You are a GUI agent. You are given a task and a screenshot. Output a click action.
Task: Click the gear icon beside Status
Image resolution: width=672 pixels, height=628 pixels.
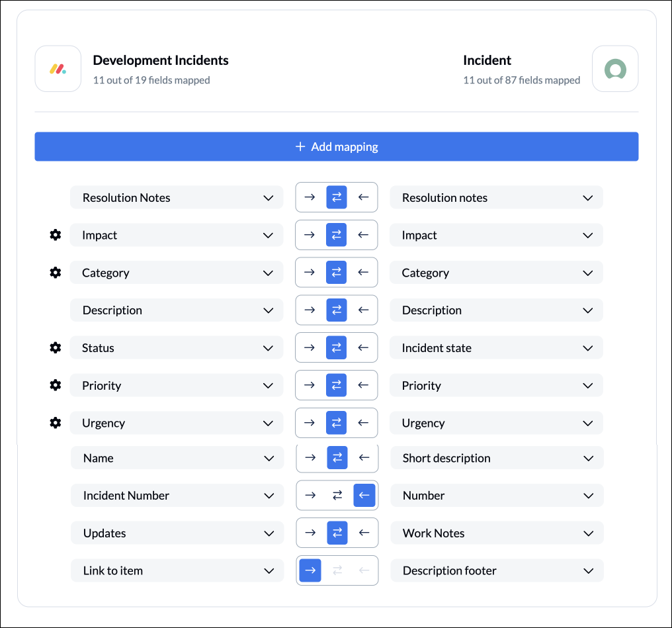pos(56,347)
